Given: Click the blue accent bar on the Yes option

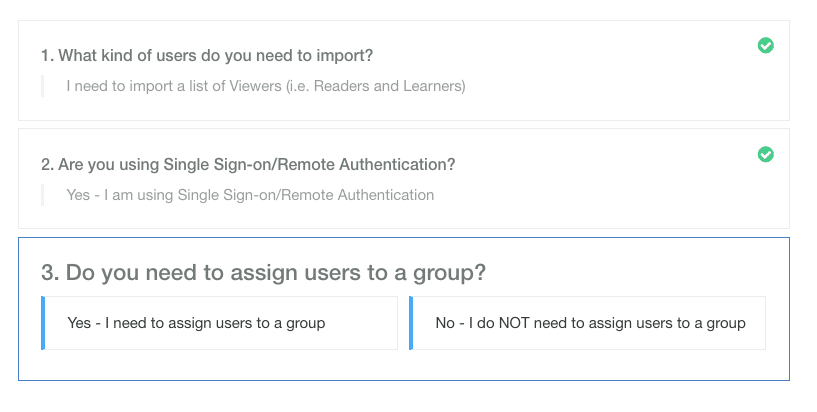Looking at the screenshot, I should (x=43, y=323).
